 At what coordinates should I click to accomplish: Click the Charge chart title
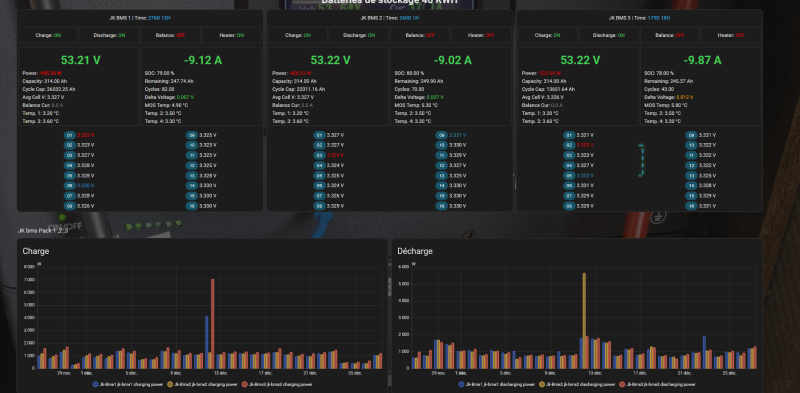36,251
